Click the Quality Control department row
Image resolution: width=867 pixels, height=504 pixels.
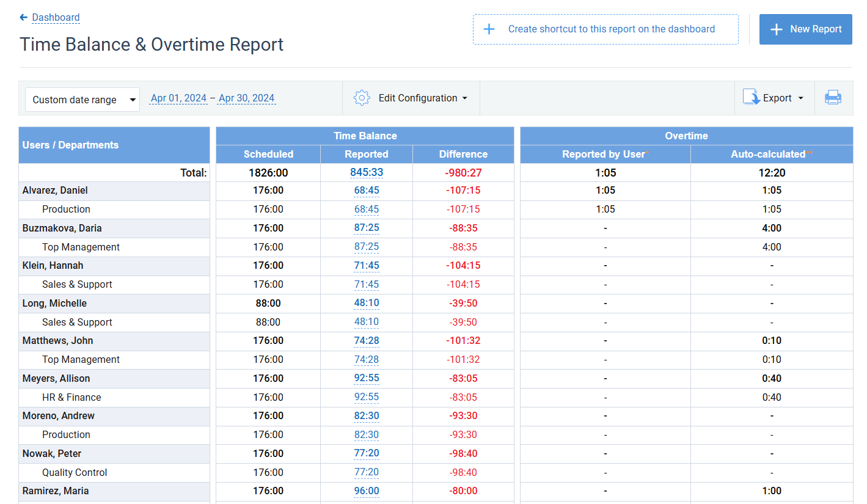pos(114,472)
